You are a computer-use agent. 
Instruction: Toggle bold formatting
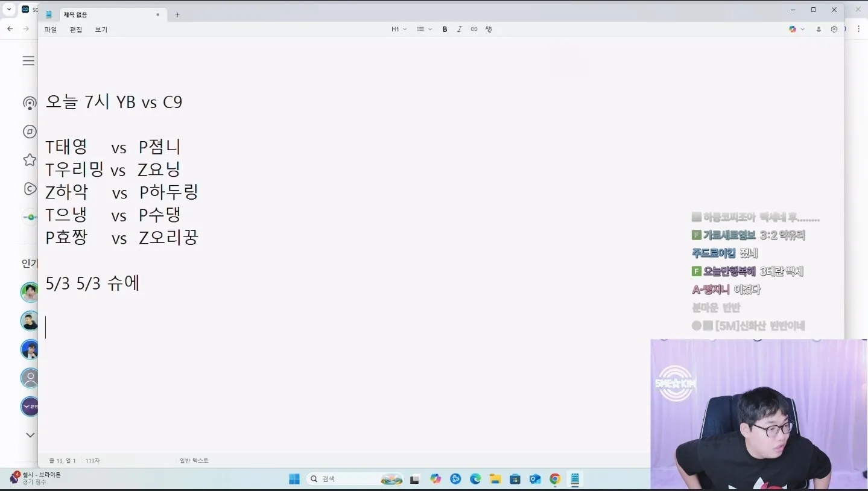pos(445,29)
